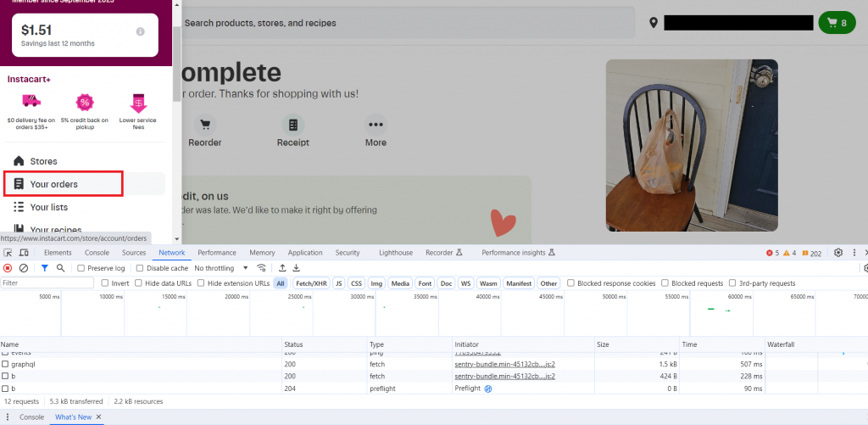Filter requests by Media
This screenshot has height=425, width=868.
tap(401, 283)
